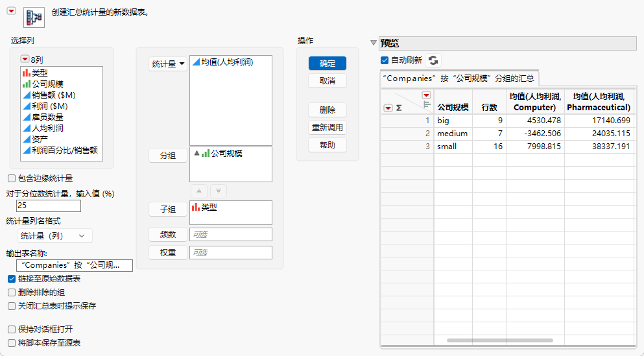This screenshot has width=644, height=356.
Task: Select the 类型 column in the list
Action: tap(40, 73)
